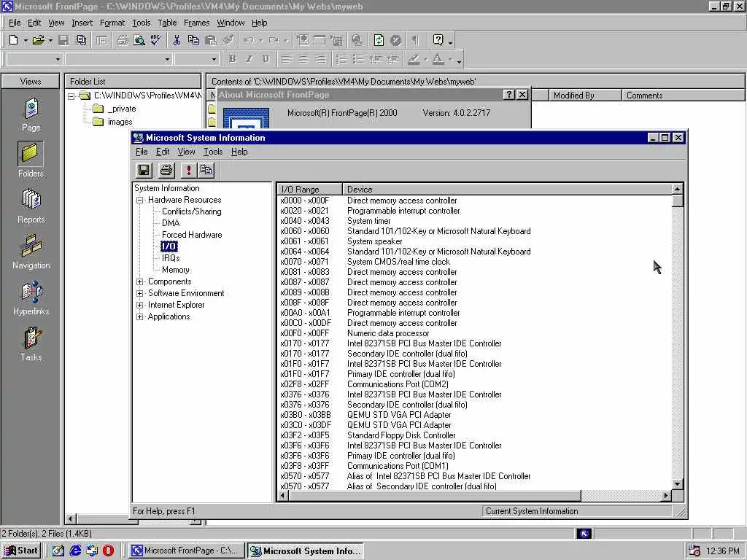Open Format menu in FrontPage
This screenshot has width=747, height=560.
[112, 23]
